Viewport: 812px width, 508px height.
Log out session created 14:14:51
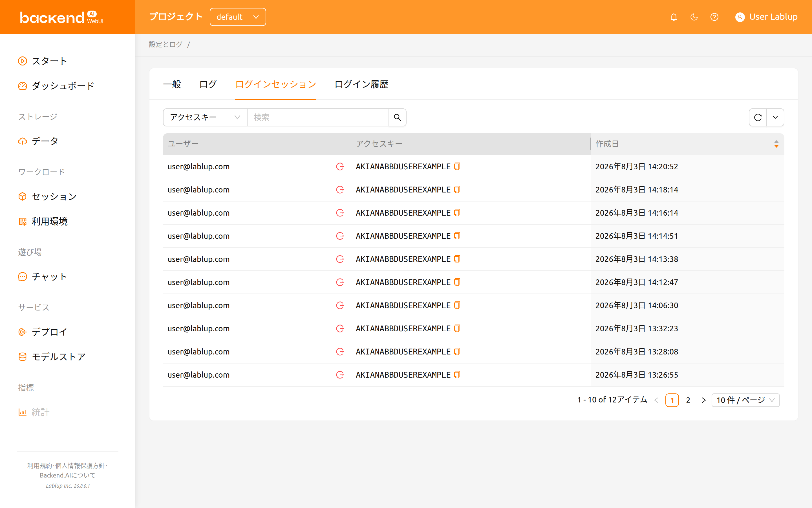click(x=340, y=236)
